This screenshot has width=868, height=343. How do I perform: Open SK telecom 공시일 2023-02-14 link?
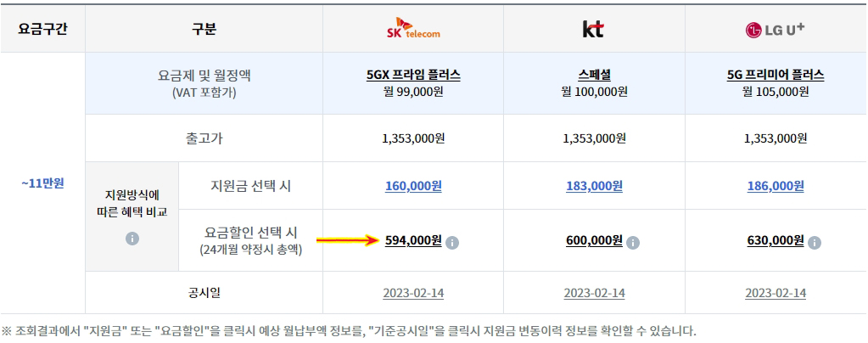pyautogui.click(x=413, y=293)
